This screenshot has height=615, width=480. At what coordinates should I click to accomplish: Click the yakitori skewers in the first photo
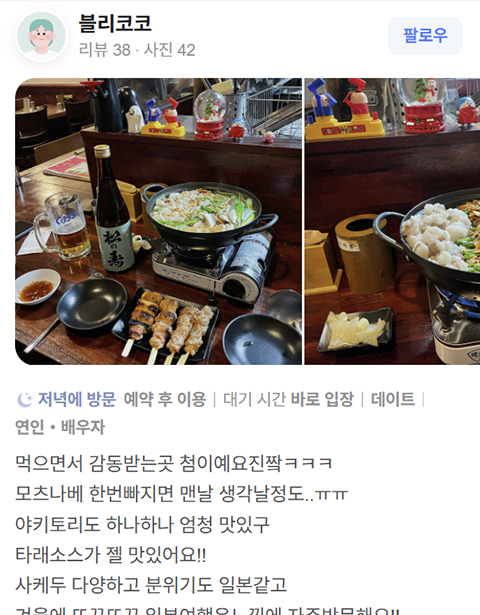pyautogui.click(x=169, y=325)
